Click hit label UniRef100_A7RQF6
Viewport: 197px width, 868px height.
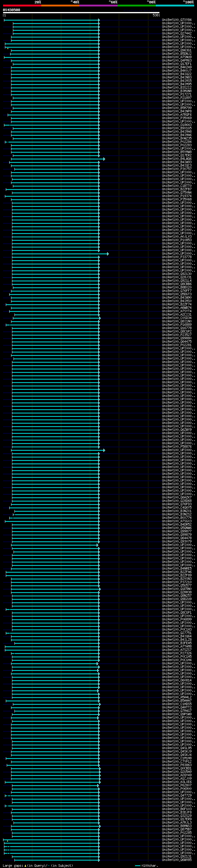coord(177,115)
